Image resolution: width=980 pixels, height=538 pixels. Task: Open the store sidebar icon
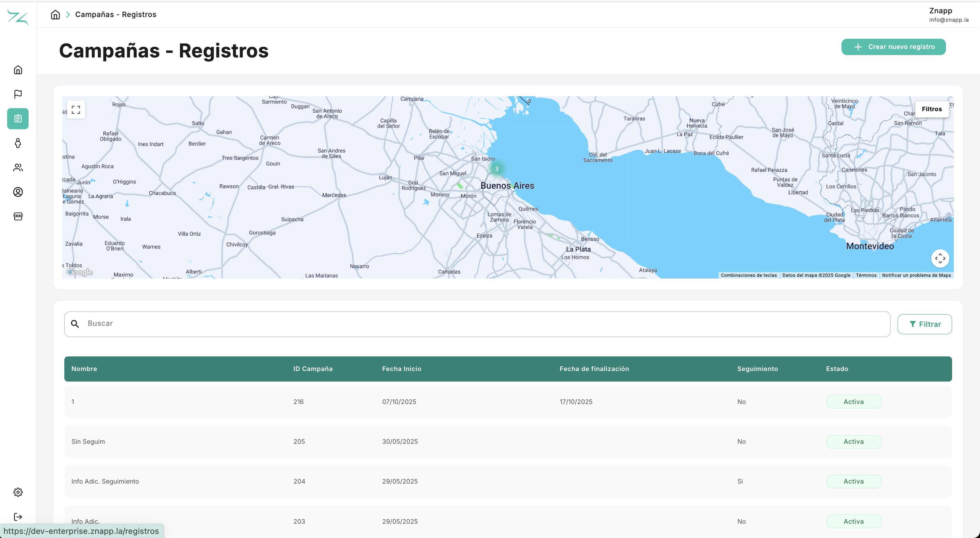point(18,216)
